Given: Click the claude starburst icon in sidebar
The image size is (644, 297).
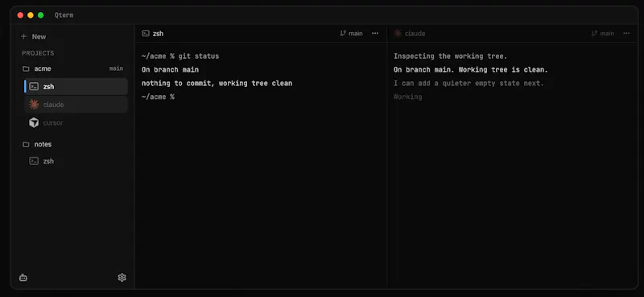Looking at the screenshot, I should coord(34,105).
